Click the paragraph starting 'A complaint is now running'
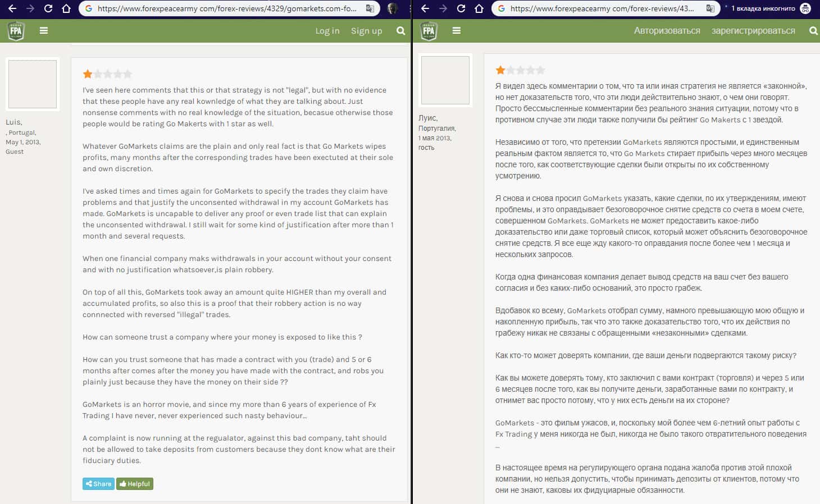Image resolution: width=820 pixels, height=504 pixels. tap(239, 450)
